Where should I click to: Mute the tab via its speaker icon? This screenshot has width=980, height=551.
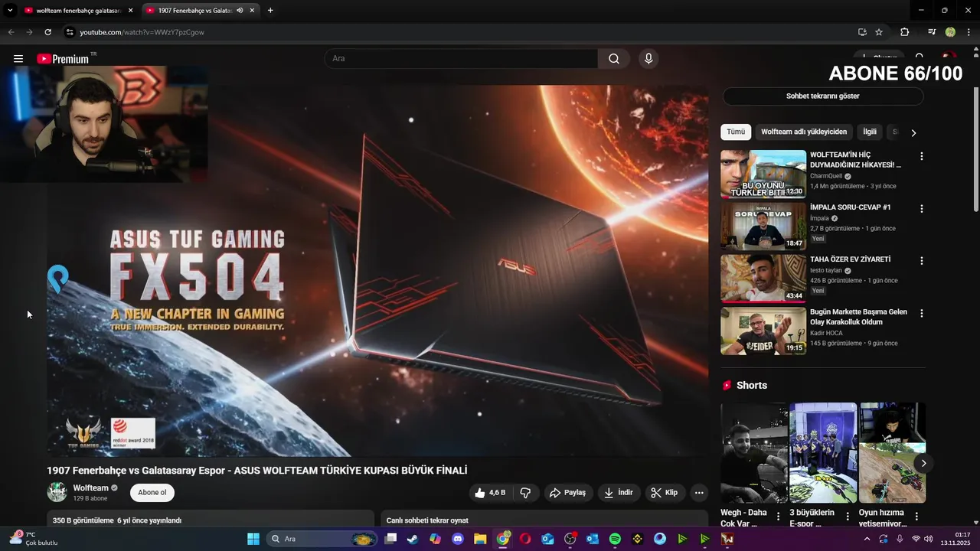[x=240, y=11]
